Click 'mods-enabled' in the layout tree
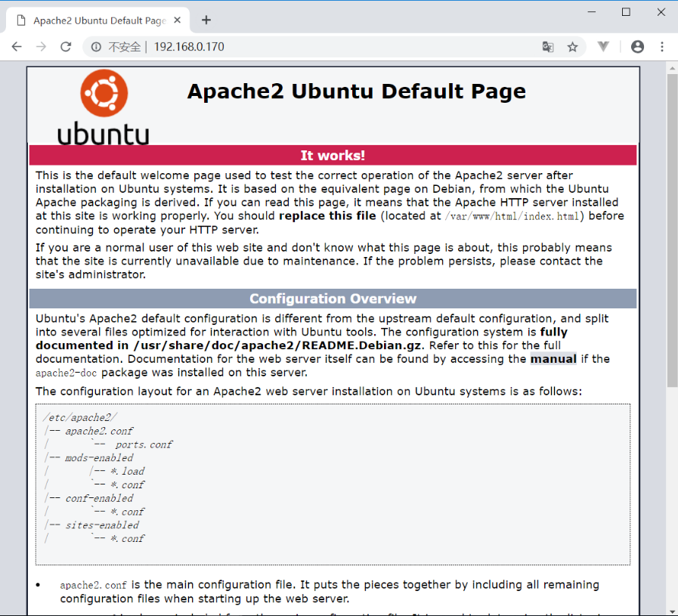Viewport: 678px width, 616px height. (99, 458)
